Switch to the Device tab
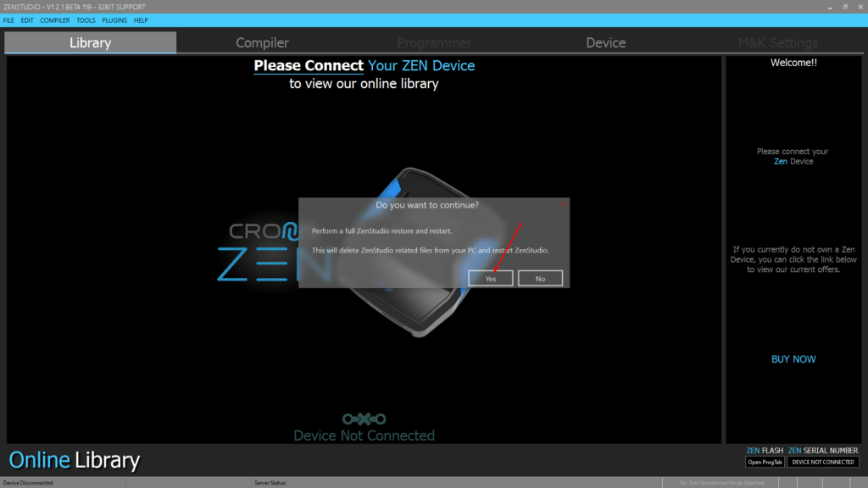Viewport: 868px width, 488px height. point(606,42)
